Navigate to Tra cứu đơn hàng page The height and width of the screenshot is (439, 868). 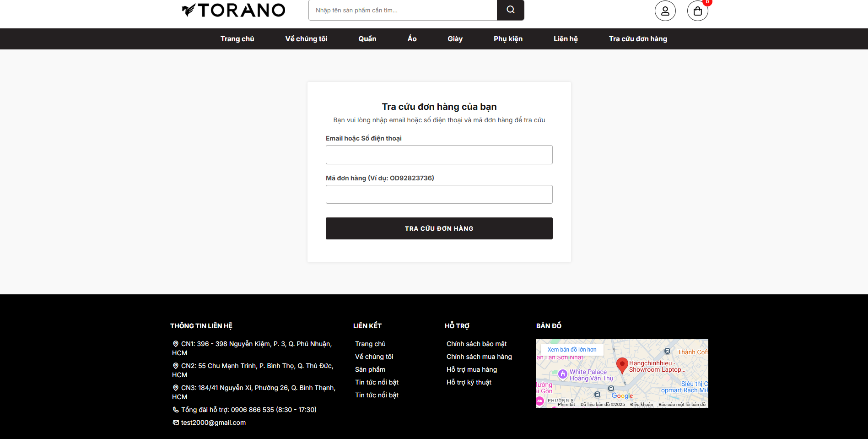pos(637,39)
